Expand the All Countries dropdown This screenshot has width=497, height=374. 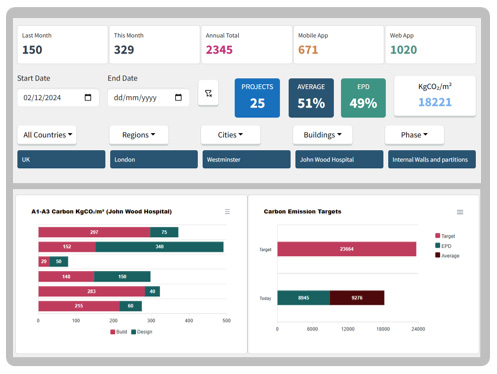point(47,135)
